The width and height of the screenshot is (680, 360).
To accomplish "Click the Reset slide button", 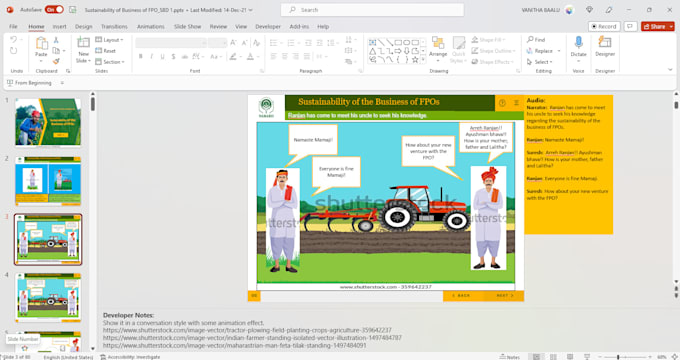I will pos(105,51).
